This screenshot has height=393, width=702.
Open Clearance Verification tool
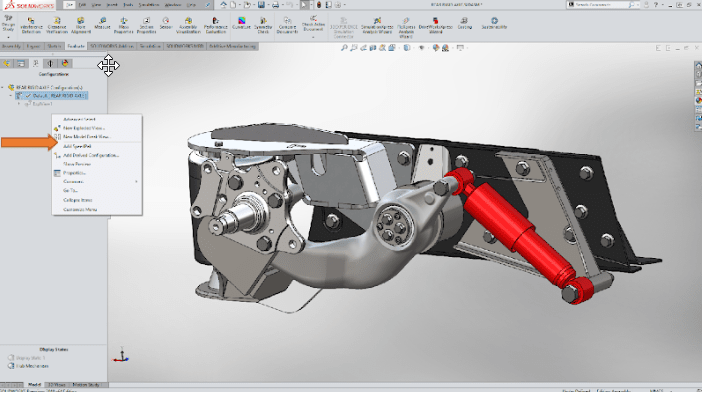tap(57, 25)
